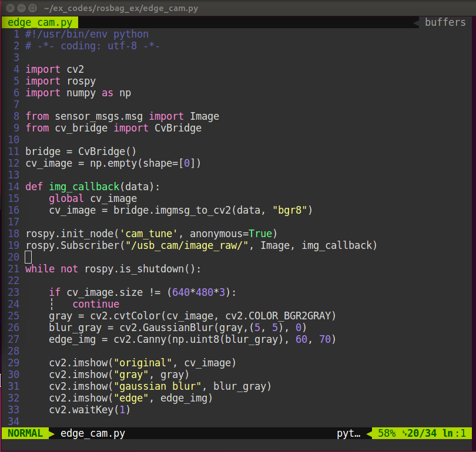Click 'CvBridge()' call on line 11
This screenshot has width=476, height=452.
pos(108,151)
